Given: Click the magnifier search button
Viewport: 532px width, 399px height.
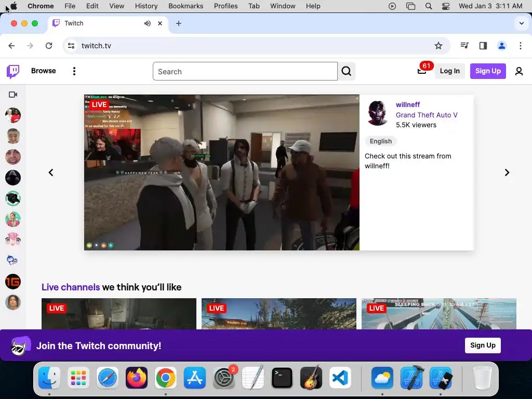Looking at the screenshot, I should point(347,71).
